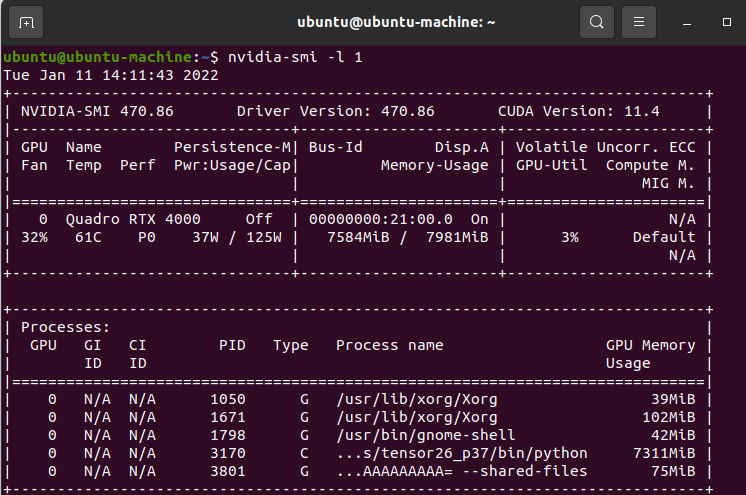Screen dimensions: 746x495
Task: Open a new terminal tab
Action: (26, 22)
